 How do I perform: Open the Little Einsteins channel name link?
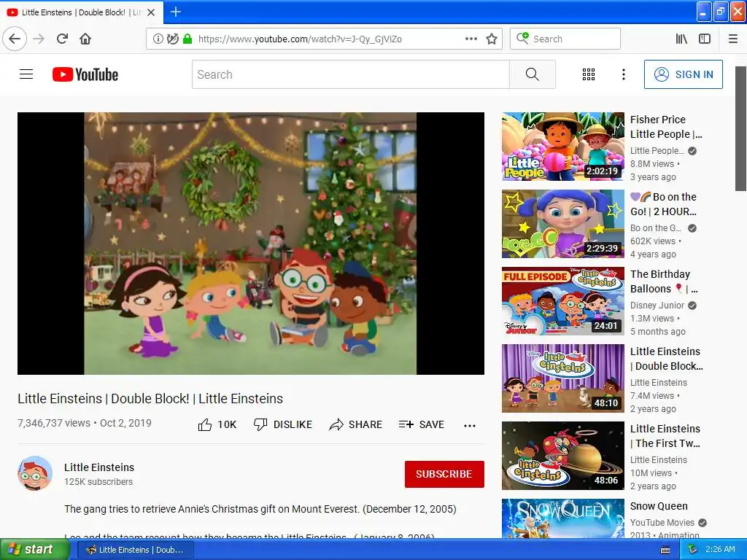99,467
